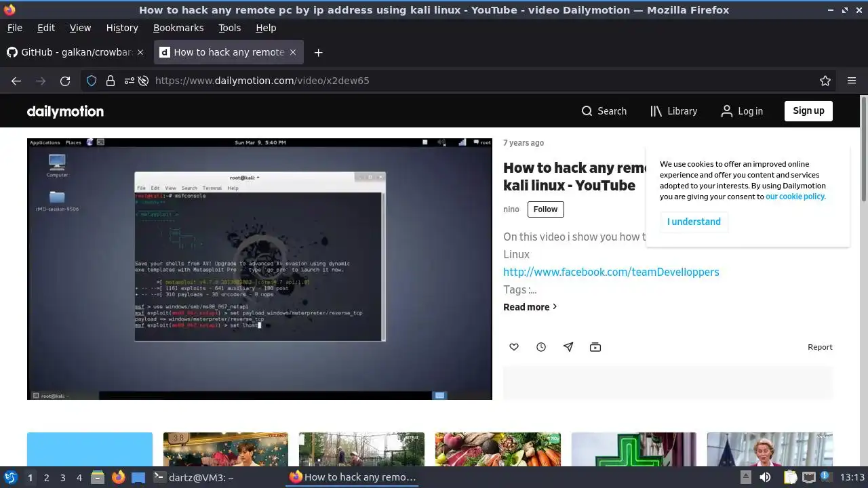The image size is (868, 488).
Task: Open the update notifier tray icon
Action: (x=825, y=477)
